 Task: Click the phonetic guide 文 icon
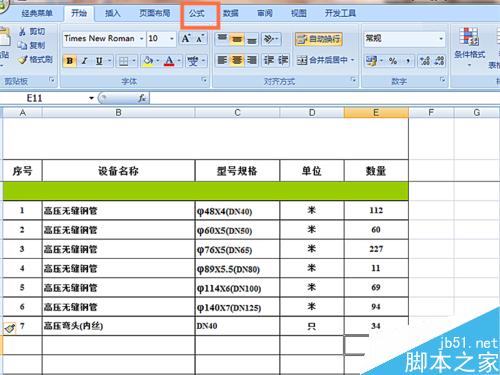pos(193,61)
